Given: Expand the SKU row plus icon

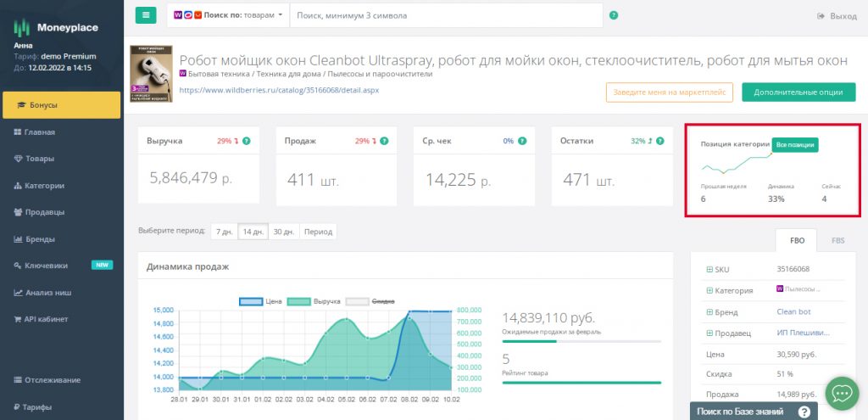Looking at the screenshot, I should [709, 269].
